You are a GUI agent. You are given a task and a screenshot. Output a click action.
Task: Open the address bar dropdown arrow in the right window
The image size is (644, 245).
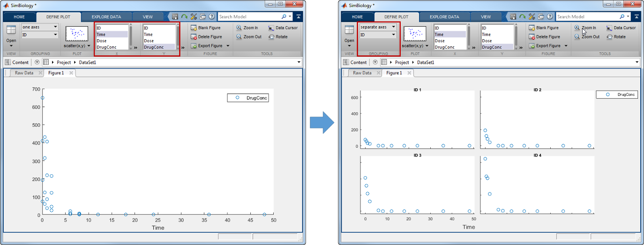click(637, 62)
